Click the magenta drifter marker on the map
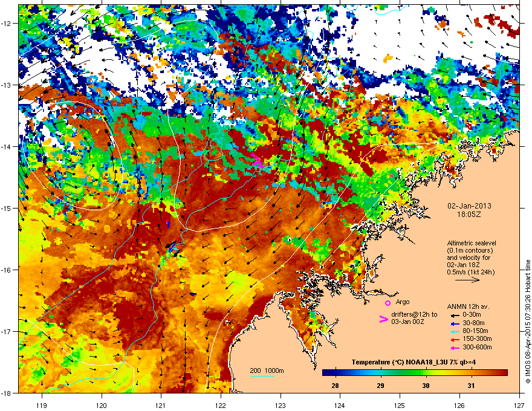Screen dimensions: 532x411 click(257, 160)
